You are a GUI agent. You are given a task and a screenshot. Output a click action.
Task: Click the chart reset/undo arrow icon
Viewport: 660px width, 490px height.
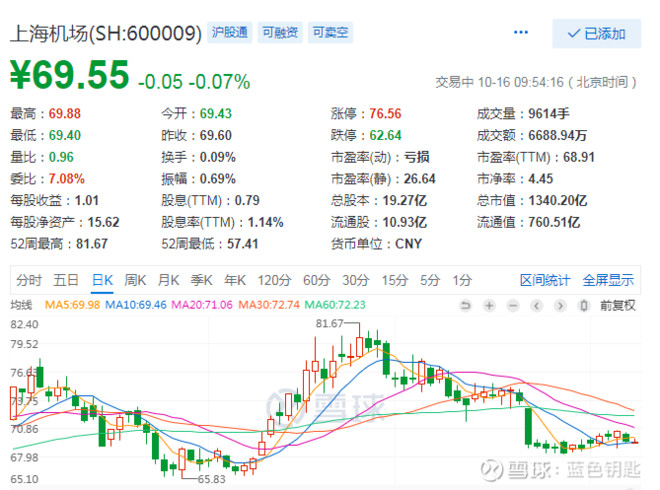coord(465,305)
